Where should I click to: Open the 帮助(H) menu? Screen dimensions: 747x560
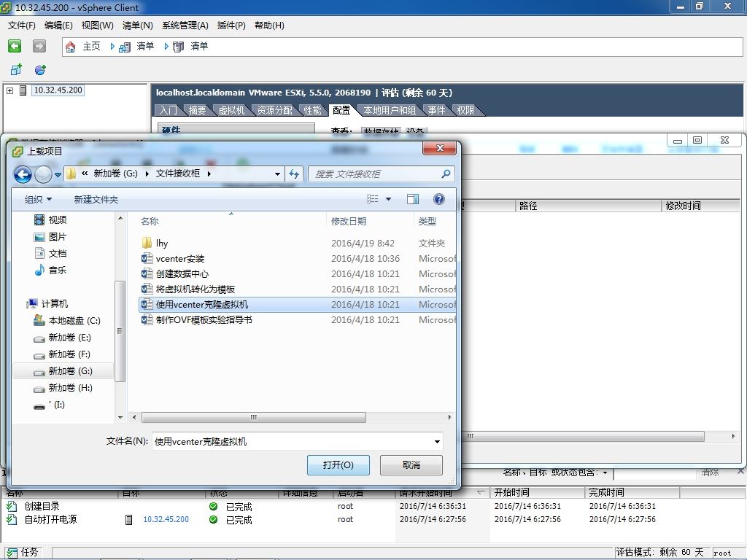pyautogui.click(x=269, y=26)
